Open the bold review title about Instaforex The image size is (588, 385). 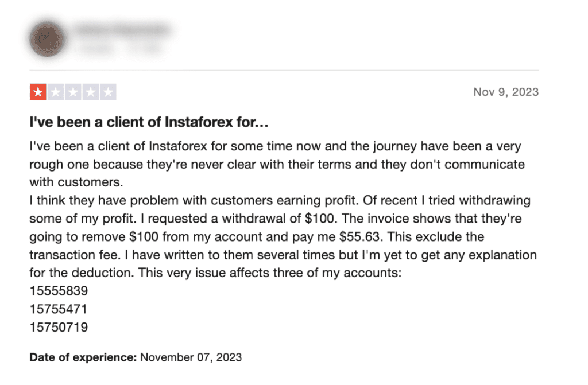(149, 123)
